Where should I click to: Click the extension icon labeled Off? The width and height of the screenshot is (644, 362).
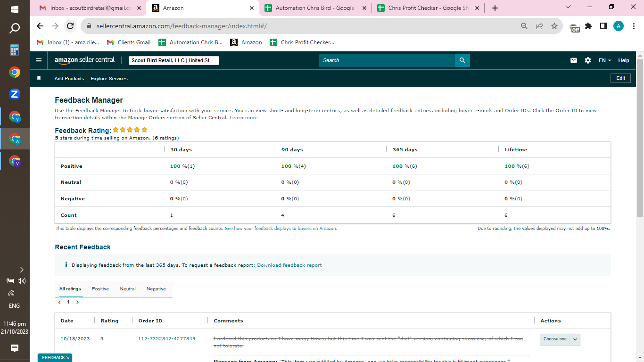tap(574, 27)
